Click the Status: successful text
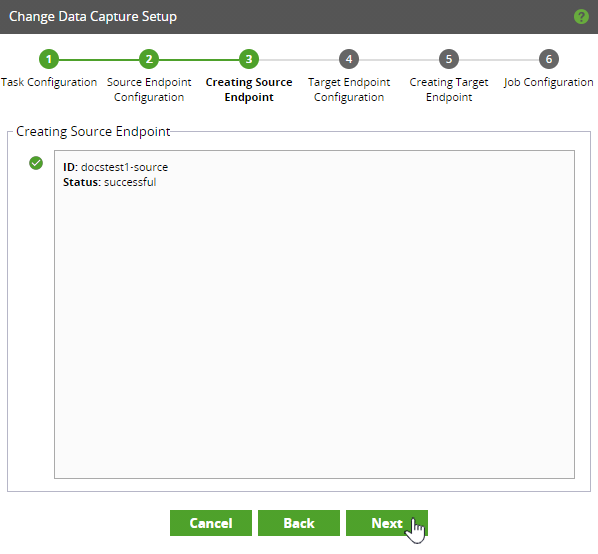 click(109, 182)
